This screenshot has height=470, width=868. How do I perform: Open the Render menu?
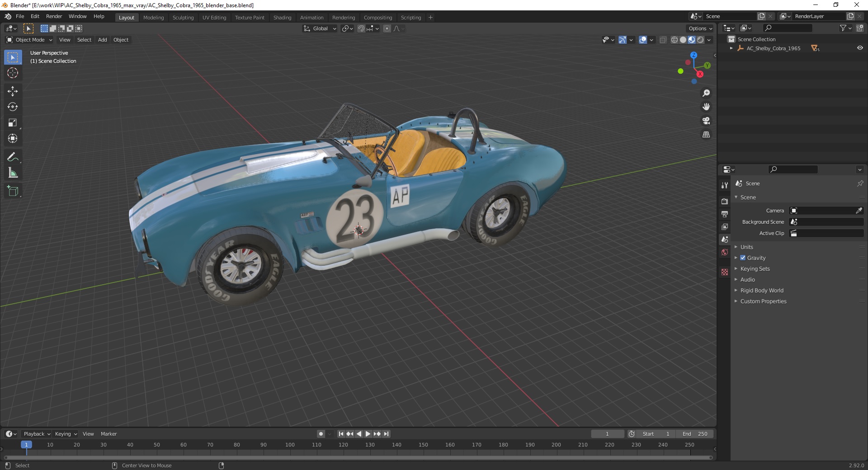tap(54, 16)
